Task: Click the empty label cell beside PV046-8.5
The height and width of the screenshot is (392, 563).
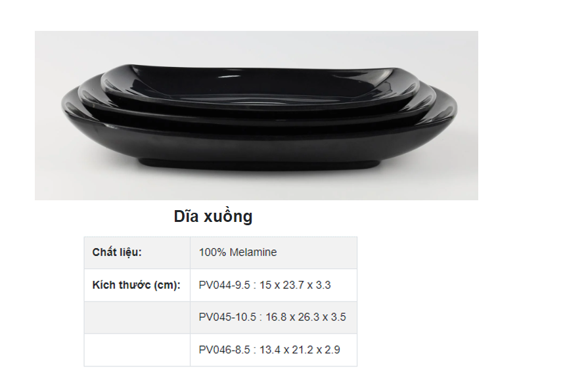Action: [137, 350]
